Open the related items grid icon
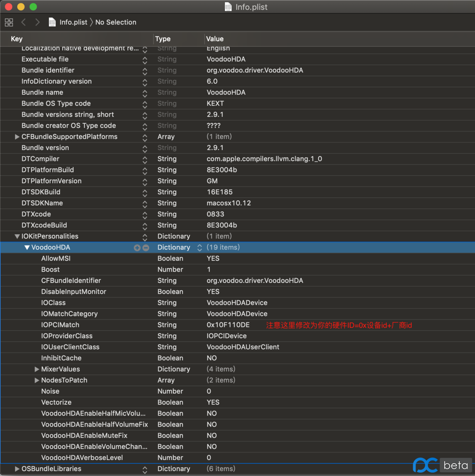Viewport: 475px width, 476px height. click(9, 22)
